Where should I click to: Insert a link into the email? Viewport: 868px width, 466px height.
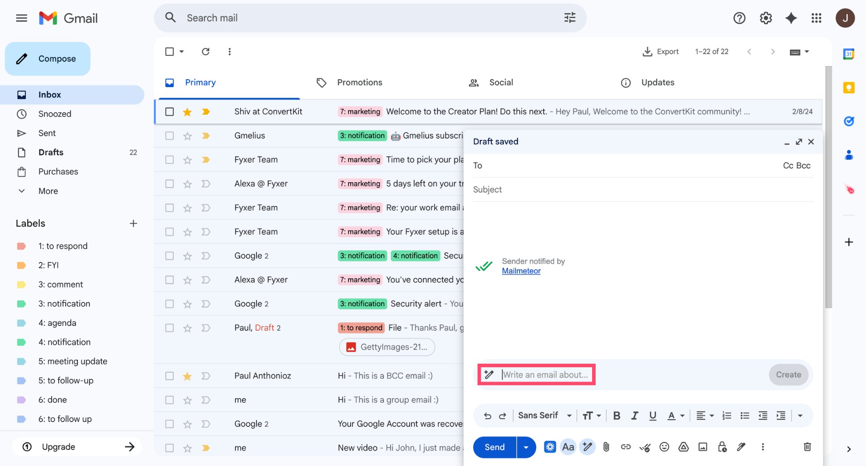[x=625, y=447]
